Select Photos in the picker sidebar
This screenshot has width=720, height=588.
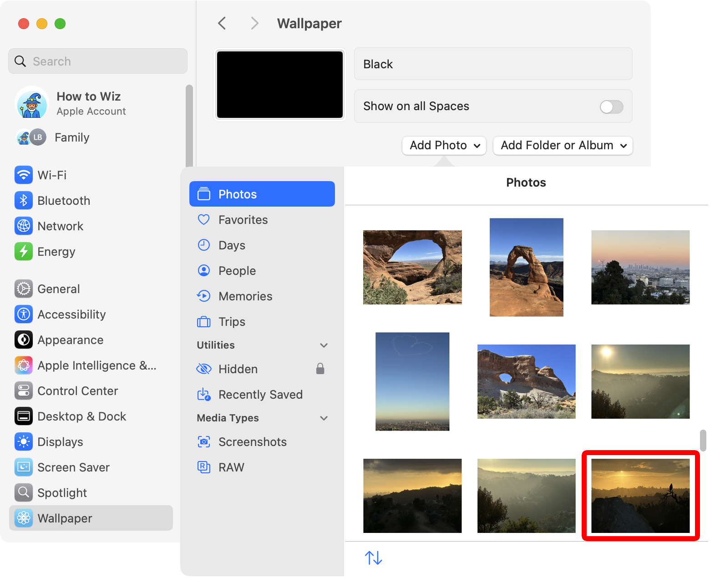262,194
